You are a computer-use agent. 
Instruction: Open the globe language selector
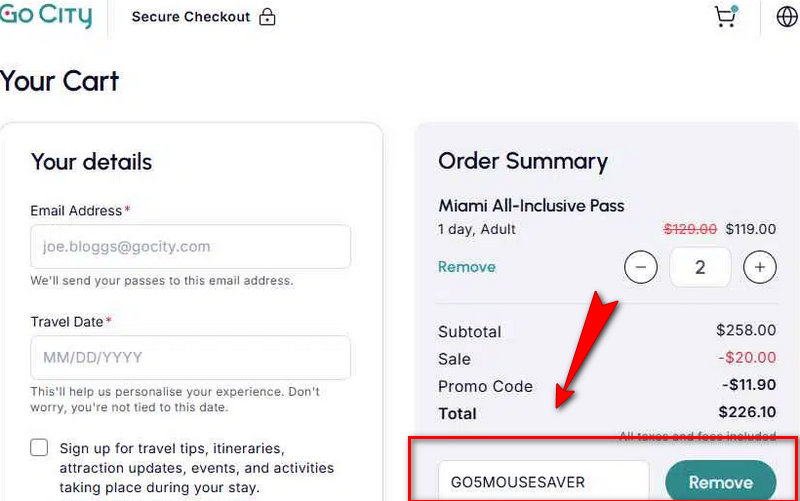(x=787, y=17)
